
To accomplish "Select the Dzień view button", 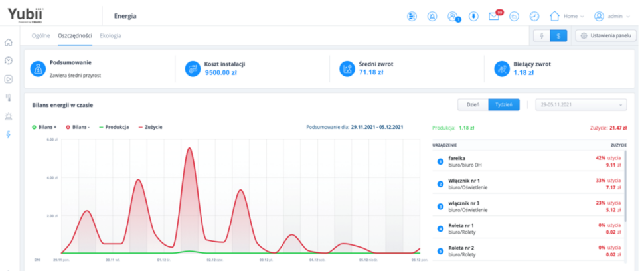I will point(473,105).
